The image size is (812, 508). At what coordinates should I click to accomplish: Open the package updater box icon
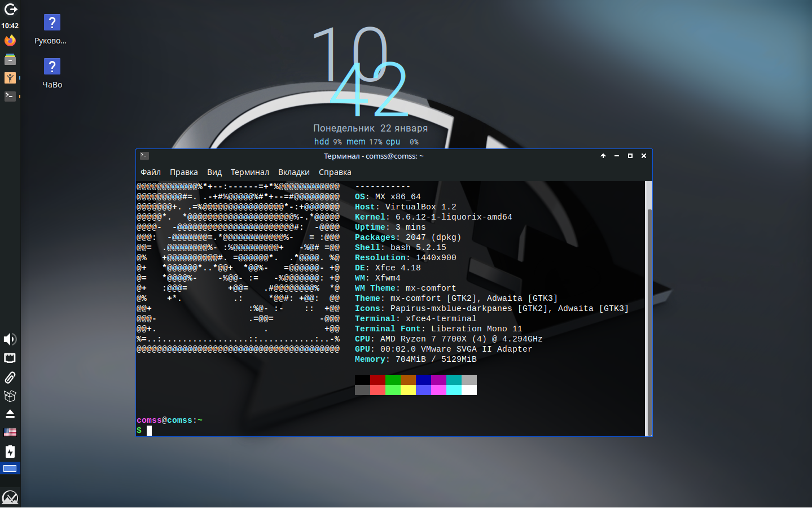[10, 396]
